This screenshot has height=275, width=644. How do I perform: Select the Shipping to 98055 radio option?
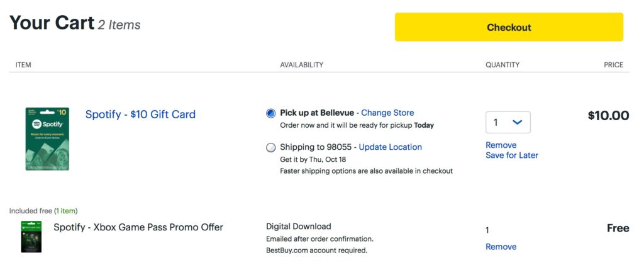tap(270, 148)
